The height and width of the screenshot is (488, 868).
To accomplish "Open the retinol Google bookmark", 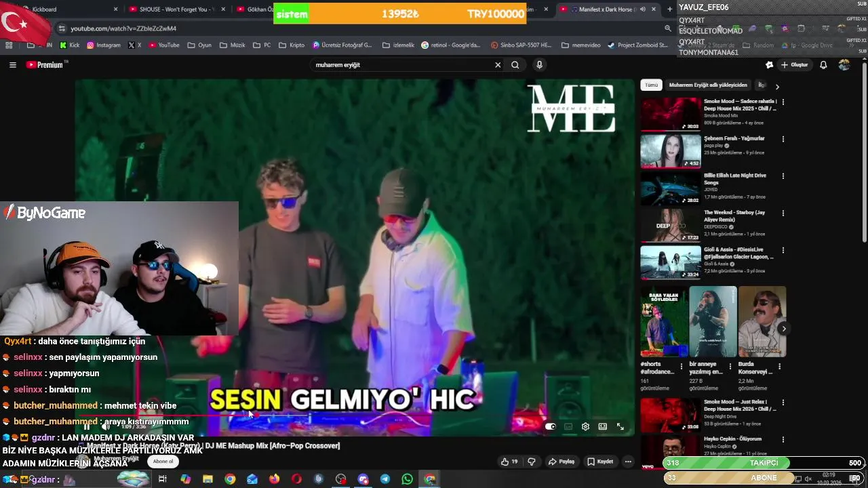I will click(451, 45).
